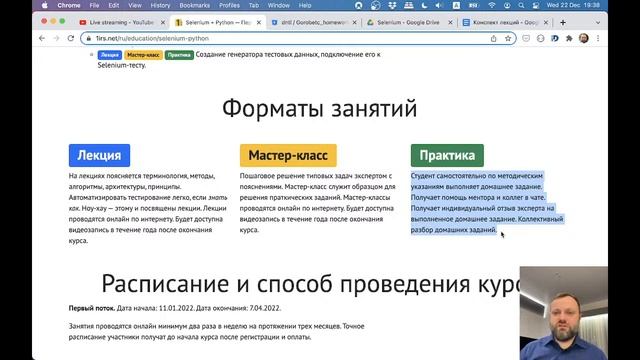Go forward using the forward arrow
640x360 pixels.
tap(56, 38)
